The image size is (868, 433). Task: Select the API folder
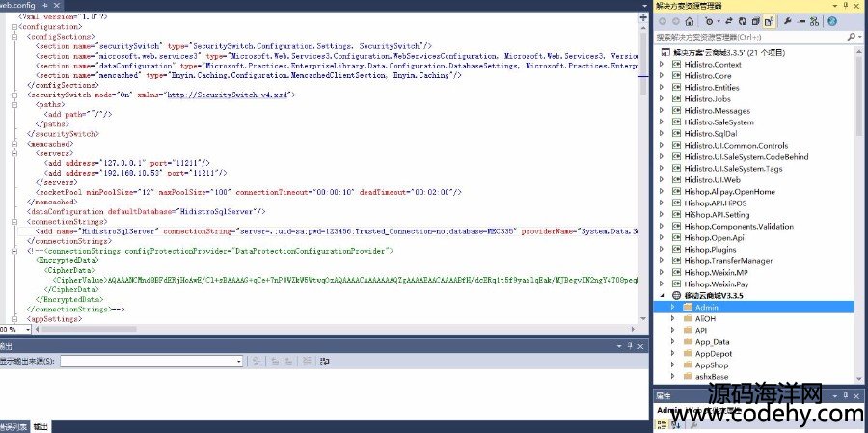point(701,330)
